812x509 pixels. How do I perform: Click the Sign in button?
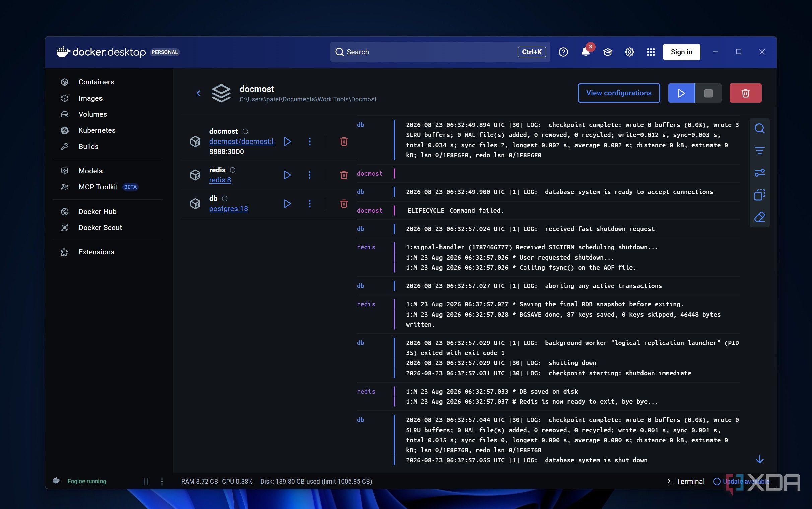[681, 52]
